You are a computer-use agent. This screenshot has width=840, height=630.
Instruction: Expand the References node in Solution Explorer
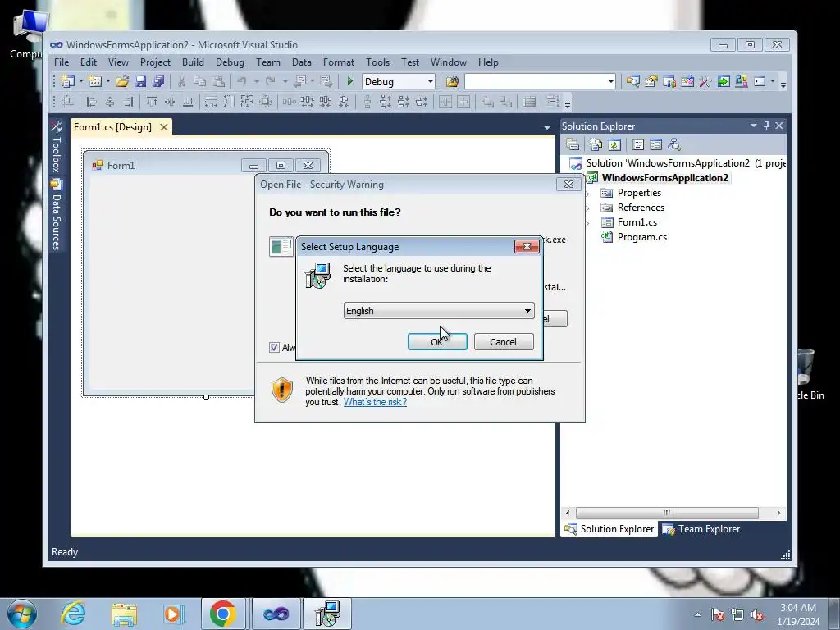point(587,208)
